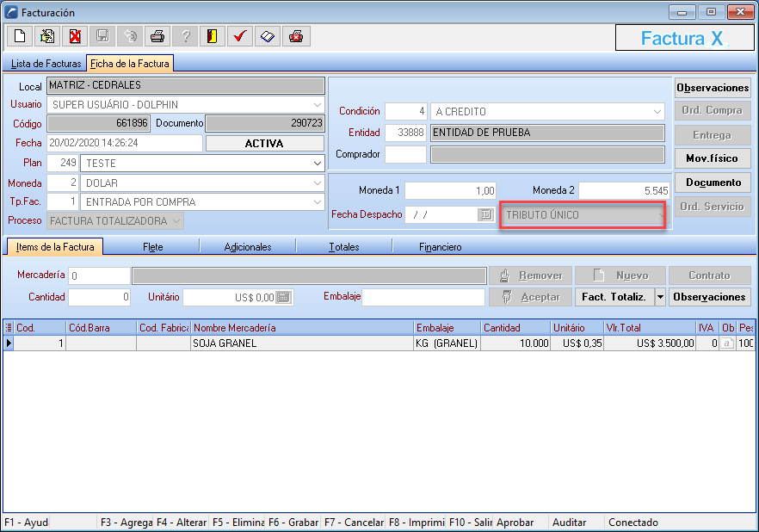Expand the Condición A CREDITO dropdown
759x532 pixels.
point(657,111)
